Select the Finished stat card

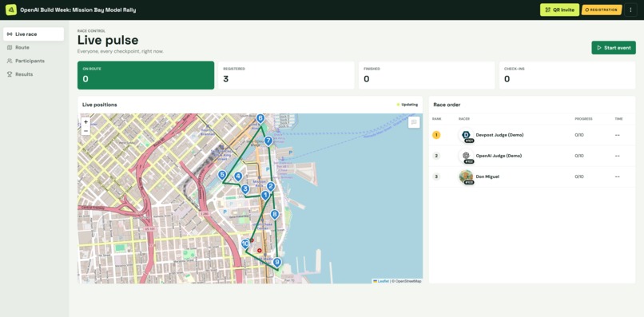tap(427, 75)
